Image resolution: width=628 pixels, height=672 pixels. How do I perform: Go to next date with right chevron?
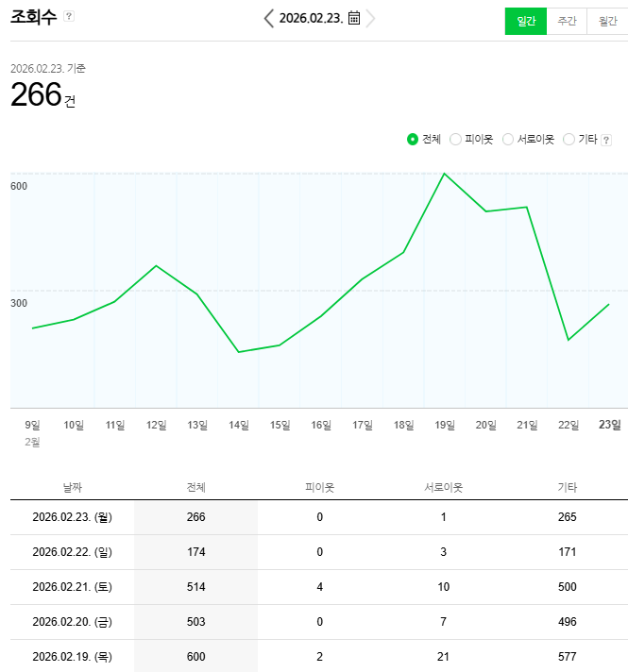(370, 19)
